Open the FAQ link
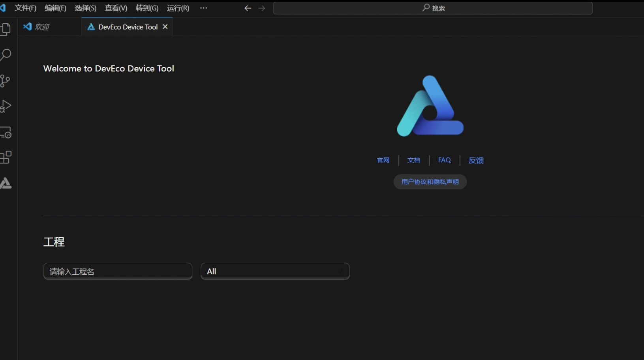 click(444, 160)
